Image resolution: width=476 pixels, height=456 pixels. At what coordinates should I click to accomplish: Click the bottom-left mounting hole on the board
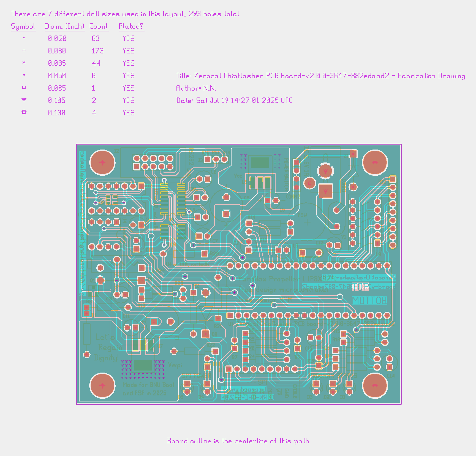coord(102,386)
